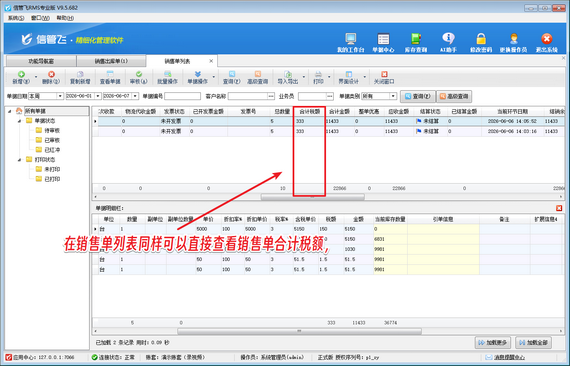Screen dimensions: 570x366
Task: Click 消息提醒中心 mail icon in status bar
Action: 489,358
